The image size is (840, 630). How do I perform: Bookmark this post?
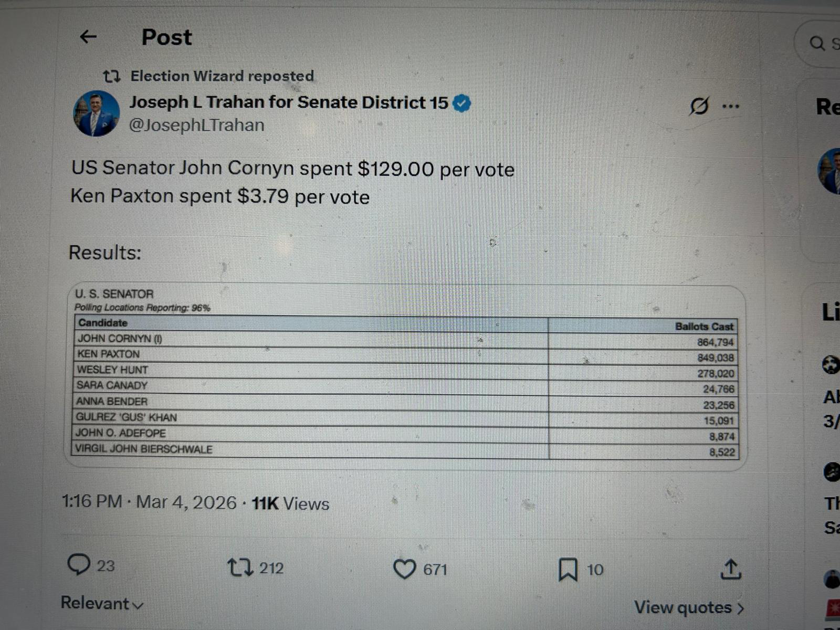coord(568,570)
